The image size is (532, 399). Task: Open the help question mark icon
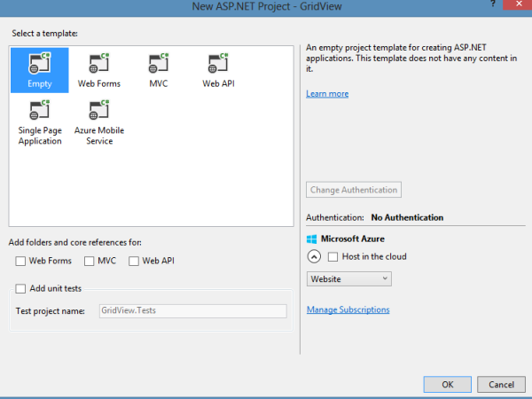coord(493,4)
